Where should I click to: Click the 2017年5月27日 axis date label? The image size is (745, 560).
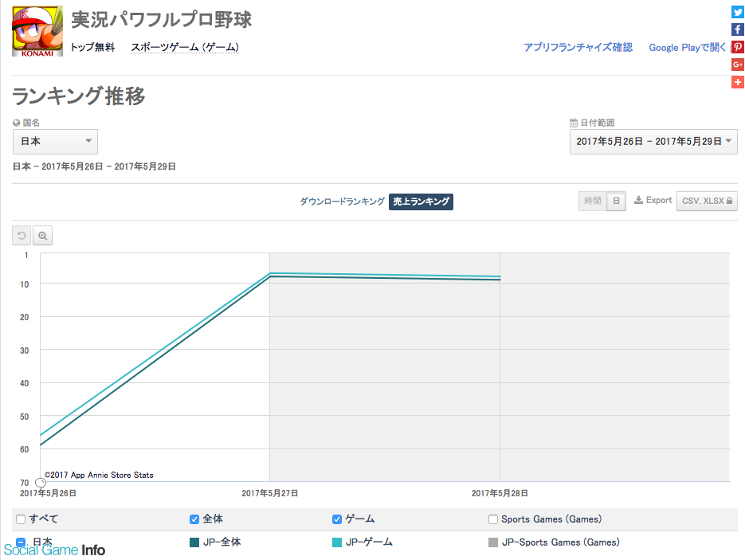coord(270,494)
